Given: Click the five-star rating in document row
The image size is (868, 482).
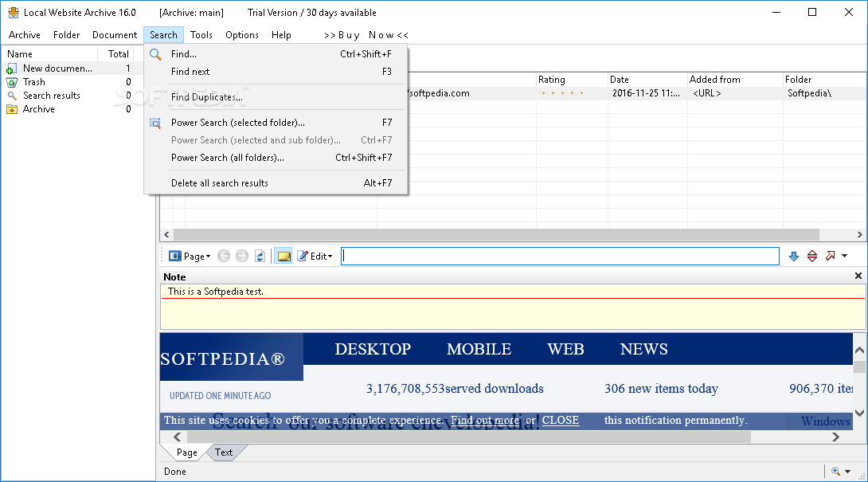Looking at the screenshot, I should [562, 93].
